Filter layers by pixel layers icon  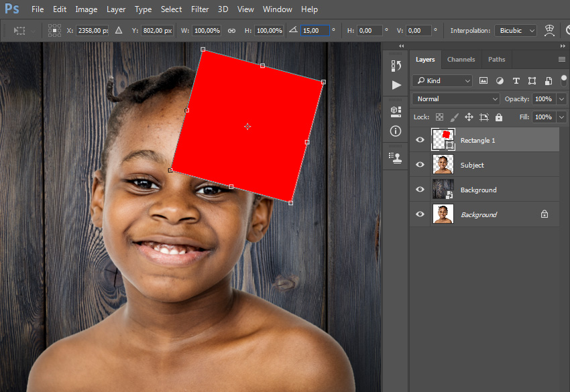[483, 80]
